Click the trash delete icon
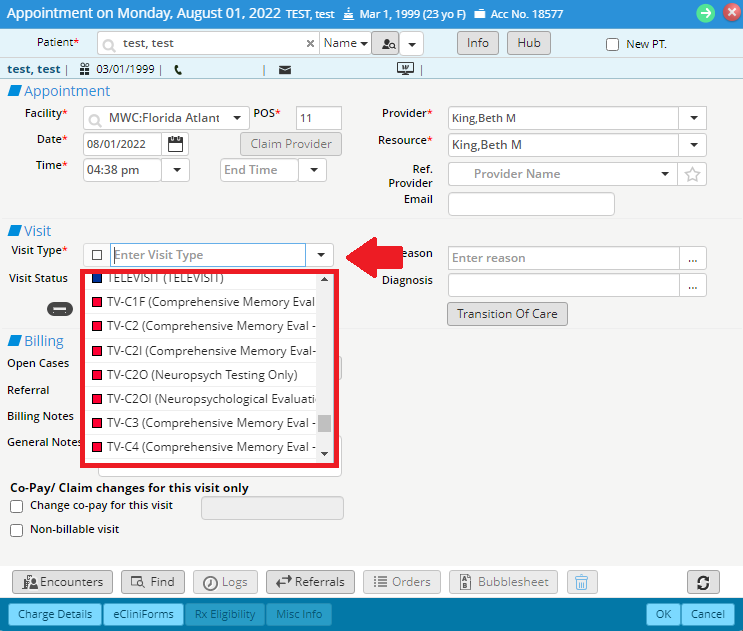 (583, 582)
